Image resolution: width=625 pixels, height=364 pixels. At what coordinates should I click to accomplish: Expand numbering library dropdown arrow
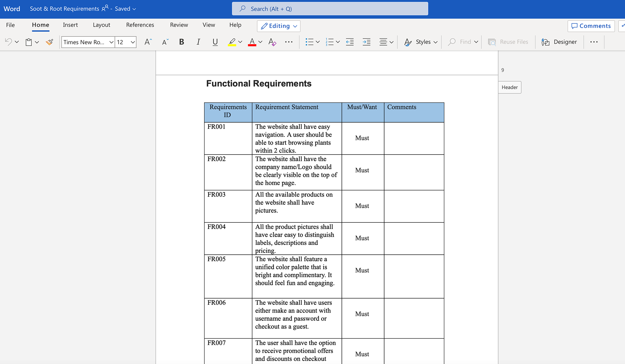[x=338, y=42]
